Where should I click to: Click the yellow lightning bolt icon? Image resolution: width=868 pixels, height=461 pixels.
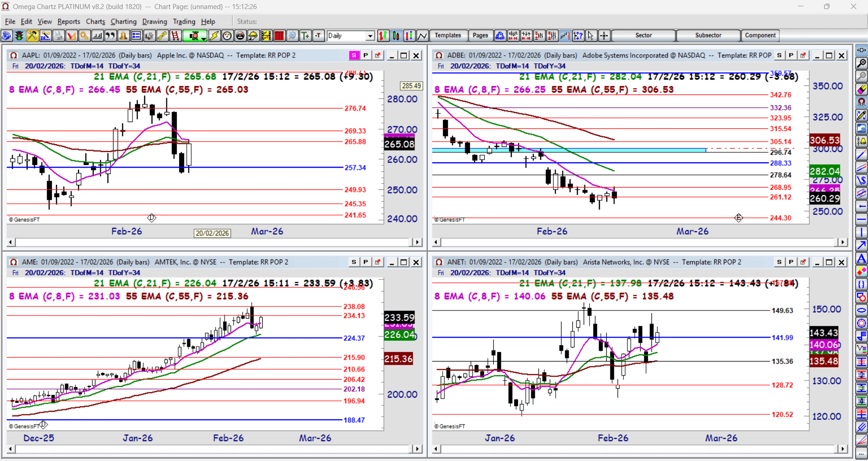coord(214,36)
